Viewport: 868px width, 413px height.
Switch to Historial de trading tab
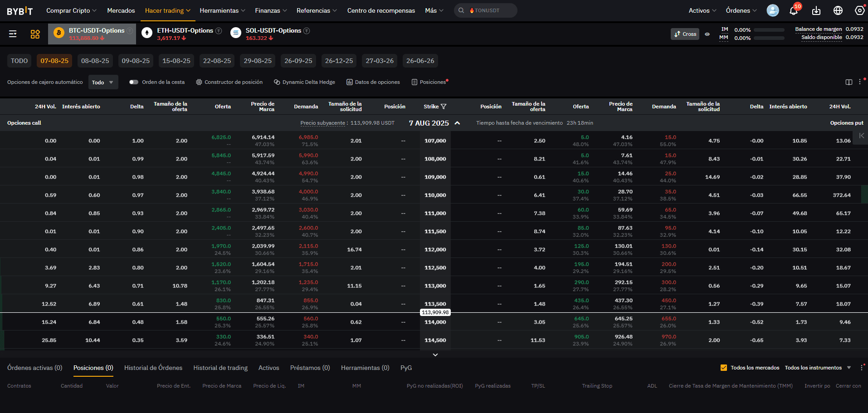(x=220, y=368)
